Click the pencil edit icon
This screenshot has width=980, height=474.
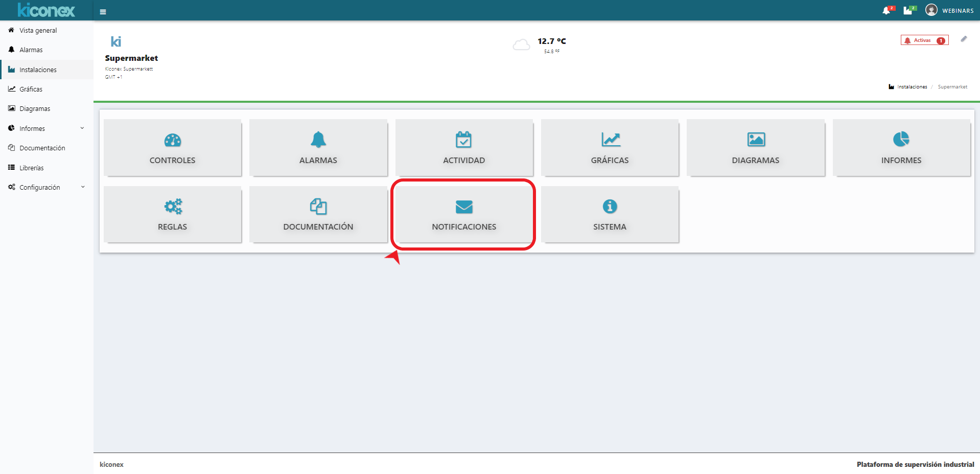pos(964,39)
